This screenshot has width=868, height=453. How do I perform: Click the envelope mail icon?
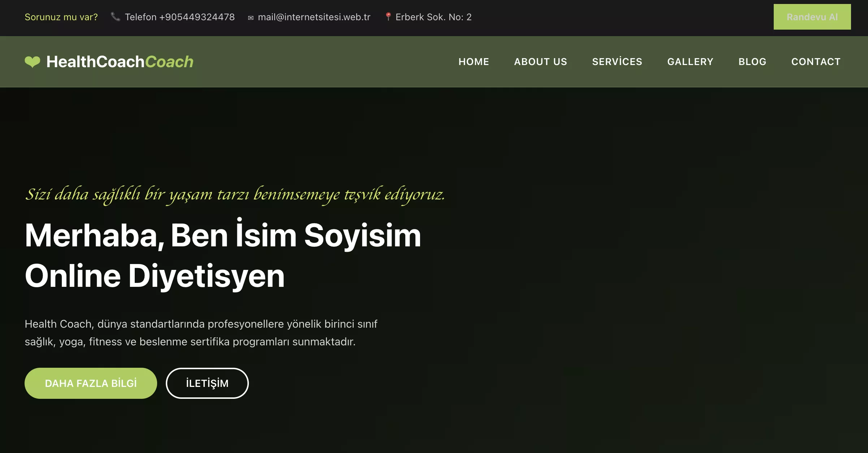pyautogui.click(x=251, y=18)
